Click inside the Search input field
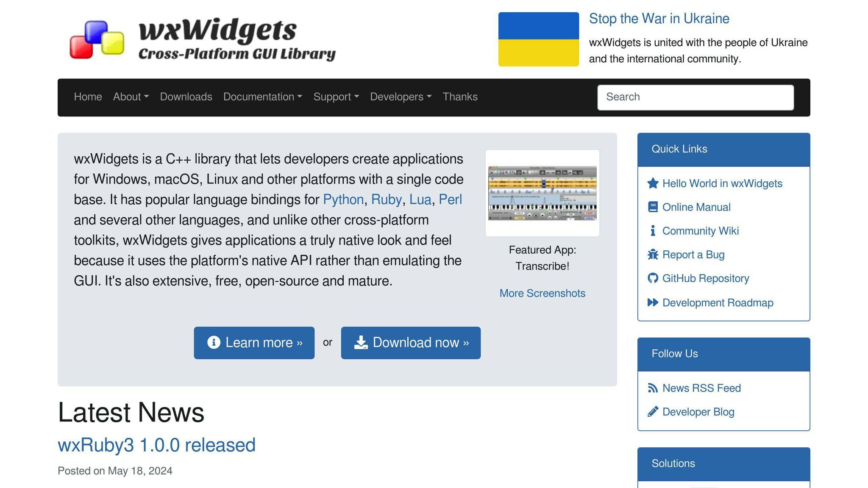 pyautogui.click(x=696, y=97)
